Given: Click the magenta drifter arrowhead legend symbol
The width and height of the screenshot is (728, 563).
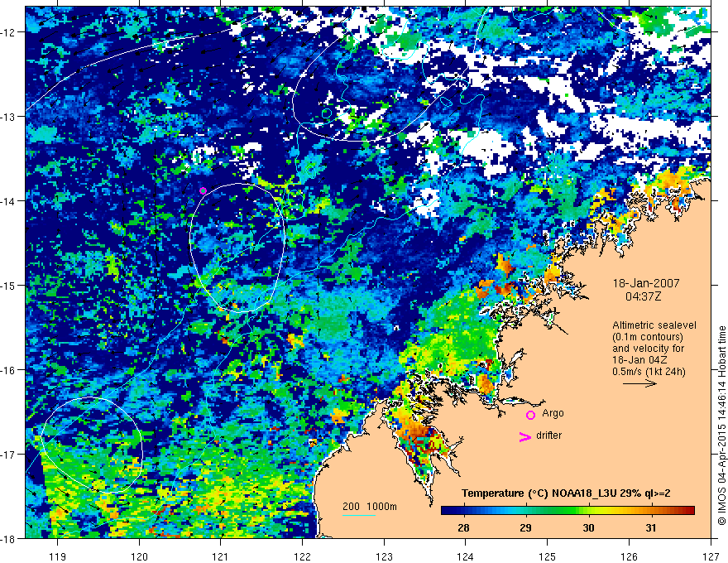Looking at the screenshot, I should coord(524,436).
